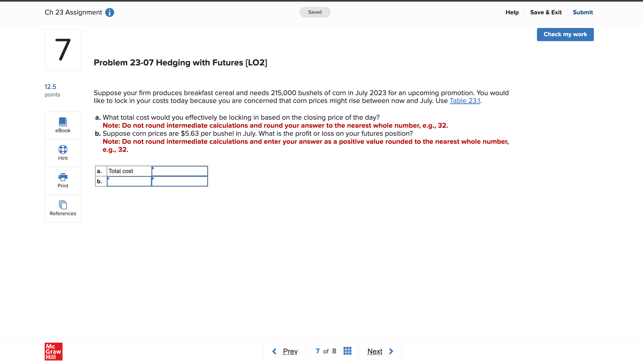Click the Help menu item
The width and height of the screenshot is (643, 364).
[x=512, y=12]
